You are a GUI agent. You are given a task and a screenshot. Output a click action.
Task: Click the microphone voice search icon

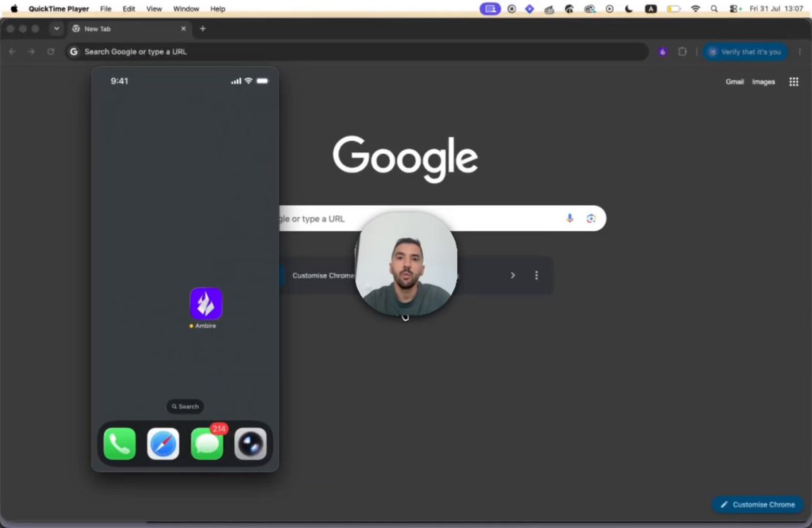[x=570, y=218]
